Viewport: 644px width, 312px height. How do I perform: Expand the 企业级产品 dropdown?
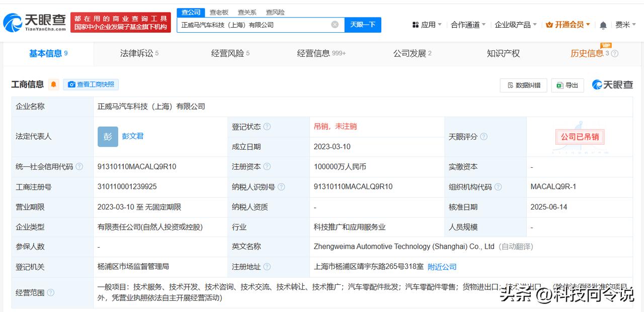[x=516, y=25]
